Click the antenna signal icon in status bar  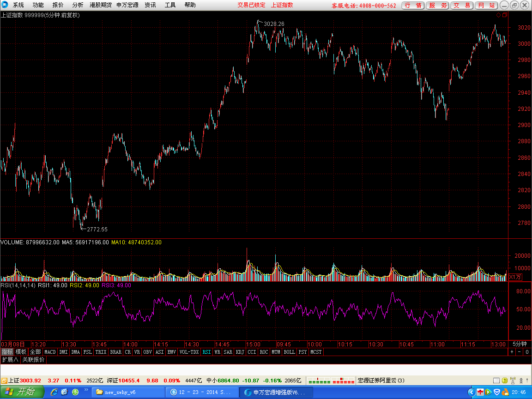(x=513, y=381)
